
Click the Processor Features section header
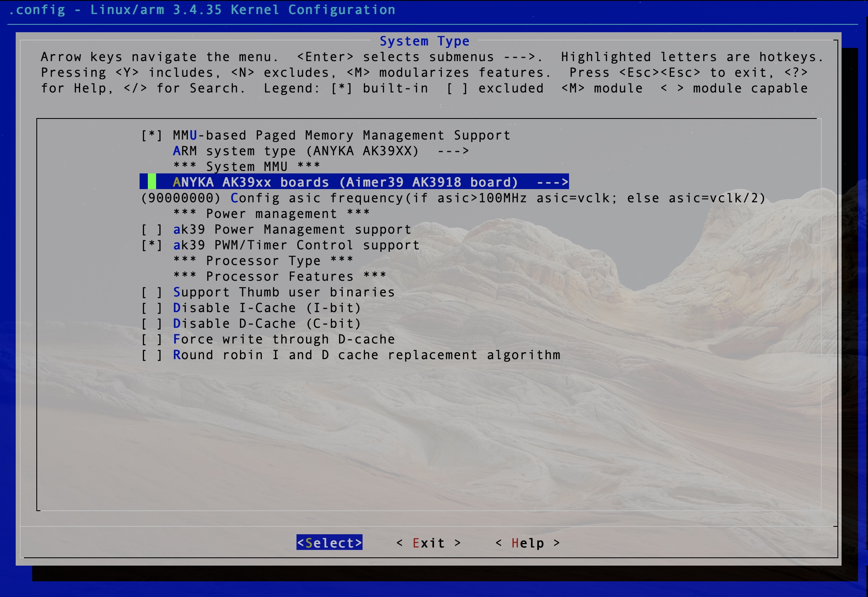click(x=280, y=277)
